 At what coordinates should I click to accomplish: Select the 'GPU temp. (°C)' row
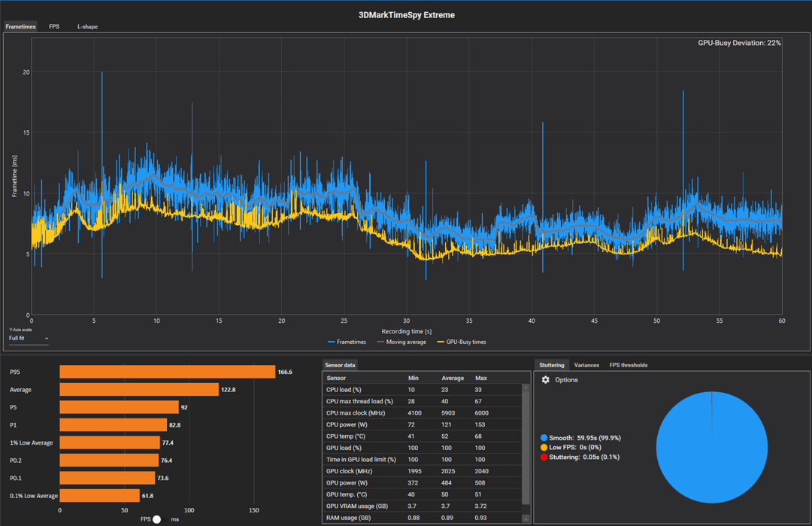[x=423, y=494]
